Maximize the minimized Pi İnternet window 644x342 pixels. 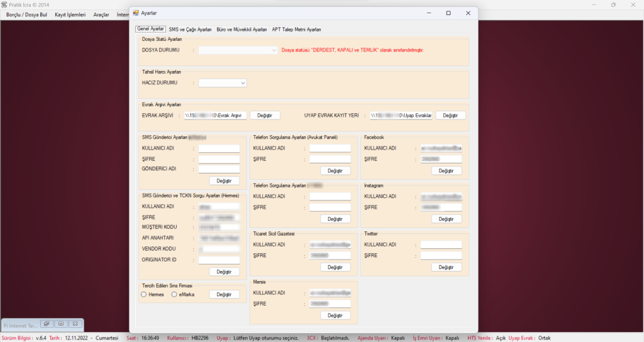click(60, 324)
